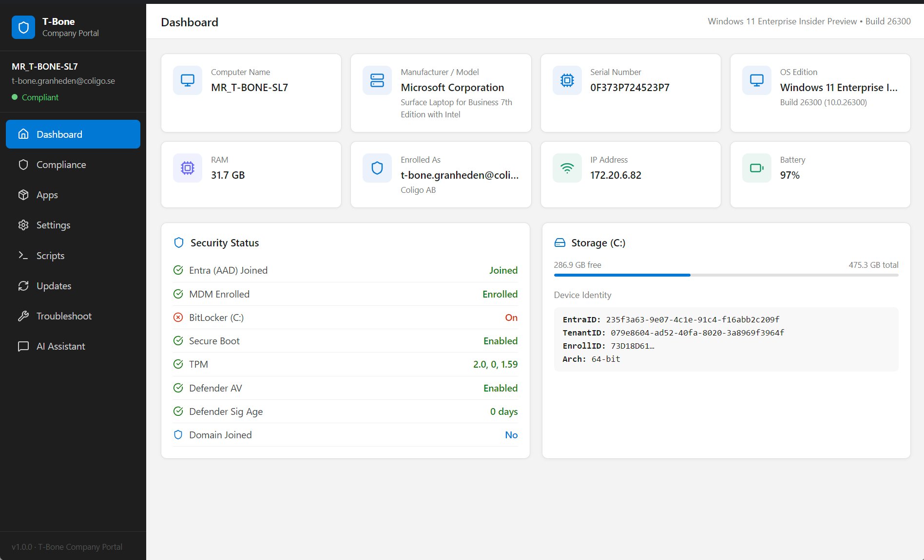
Task: Launch the AI Assistant
Action: (x=60, y=346)
